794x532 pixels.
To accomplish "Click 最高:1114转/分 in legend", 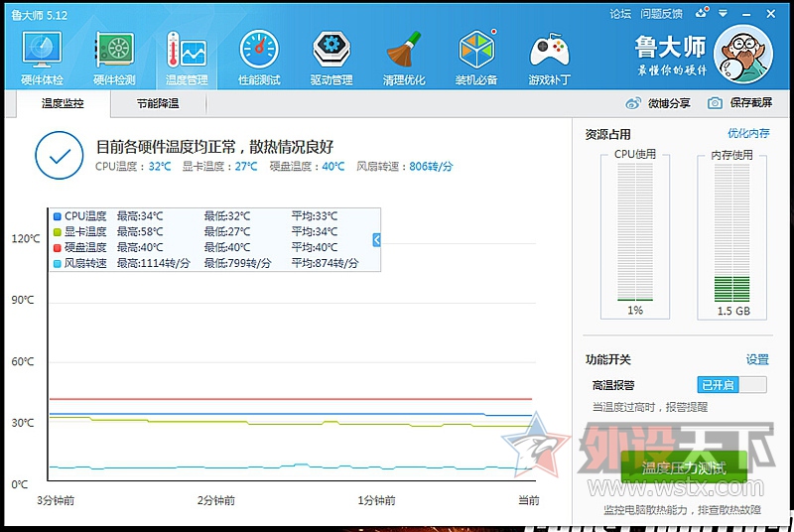I will [x=154, y=263].
